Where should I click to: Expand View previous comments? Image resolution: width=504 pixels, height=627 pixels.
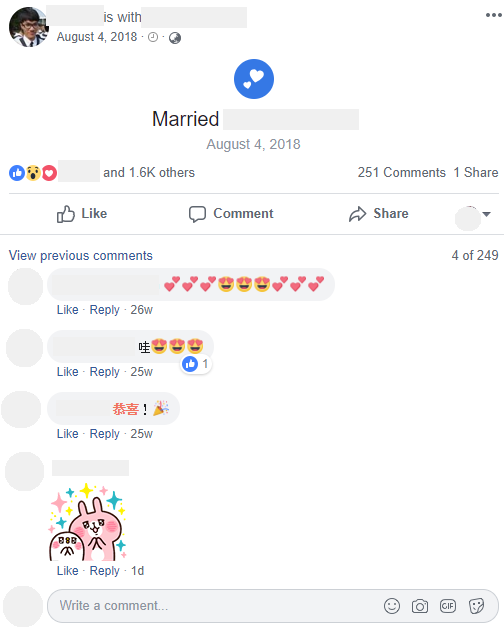pyautogui.click(x=81, y=255)
